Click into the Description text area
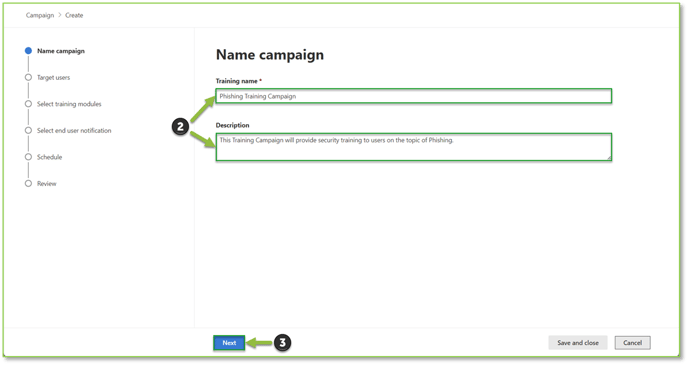This screenshot has width=688, height=365. 413,147
